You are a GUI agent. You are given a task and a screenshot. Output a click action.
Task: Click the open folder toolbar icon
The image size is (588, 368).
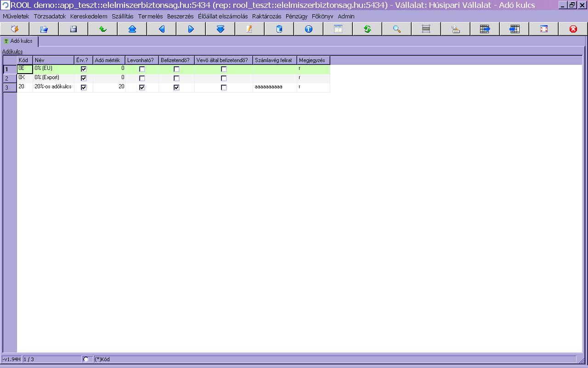point(44,29)
